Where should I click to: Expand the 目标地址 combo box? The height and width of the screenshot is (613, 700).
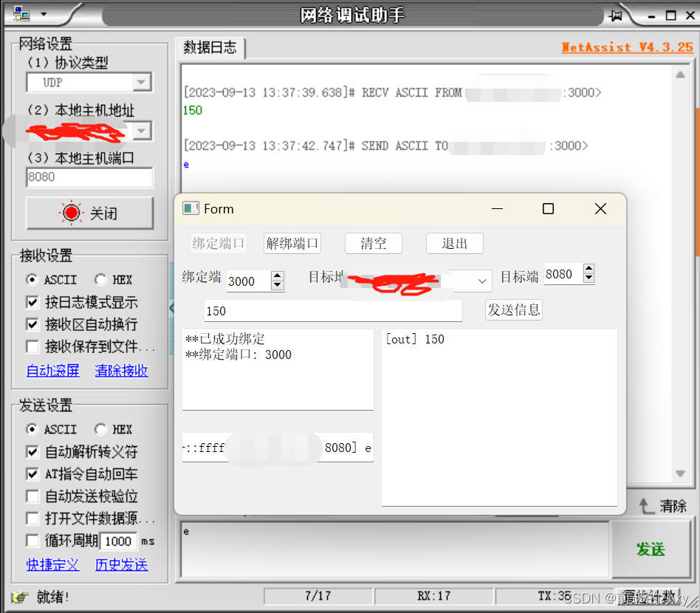(x=481, y=281)
